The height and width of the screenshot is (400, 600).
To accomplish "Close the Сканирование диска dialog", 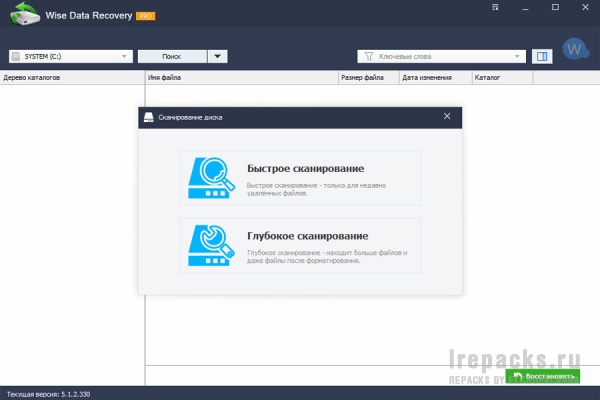I will point(447,116).
